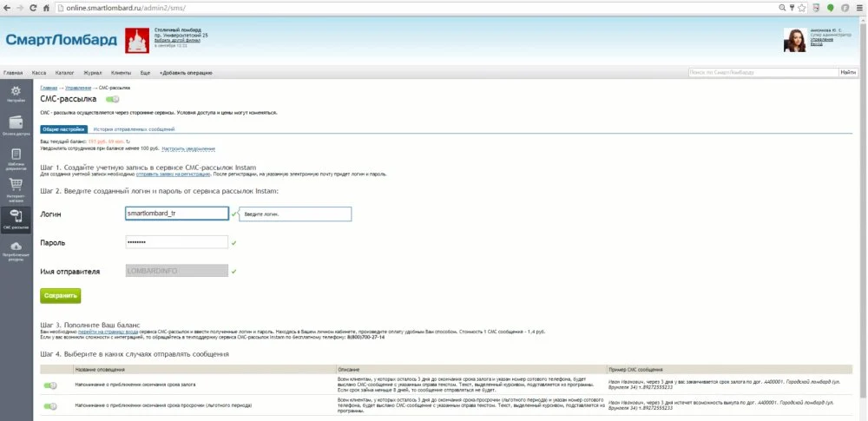Viewport: 868px width, 421px height.
Task: Refresh the current balance with the reload icon
Action: 128,142
